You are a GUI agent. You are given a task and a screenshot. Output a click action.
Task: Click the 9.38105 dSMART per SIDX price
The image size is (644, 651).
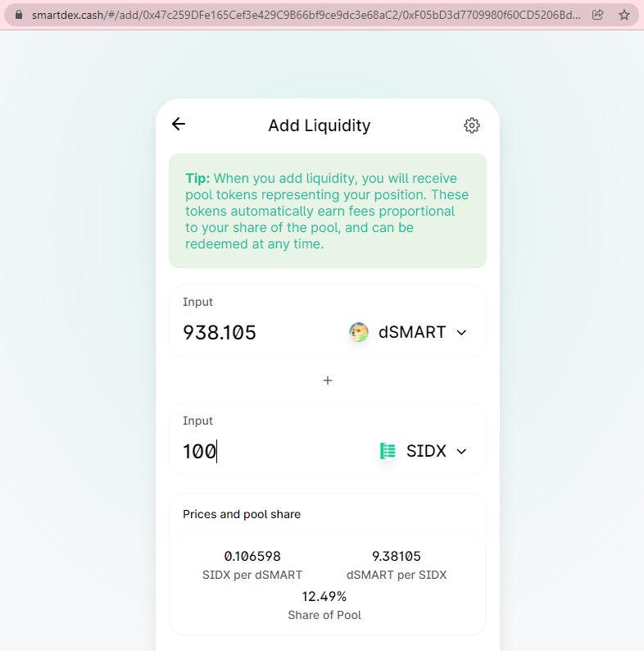click(x=397, y=556)
